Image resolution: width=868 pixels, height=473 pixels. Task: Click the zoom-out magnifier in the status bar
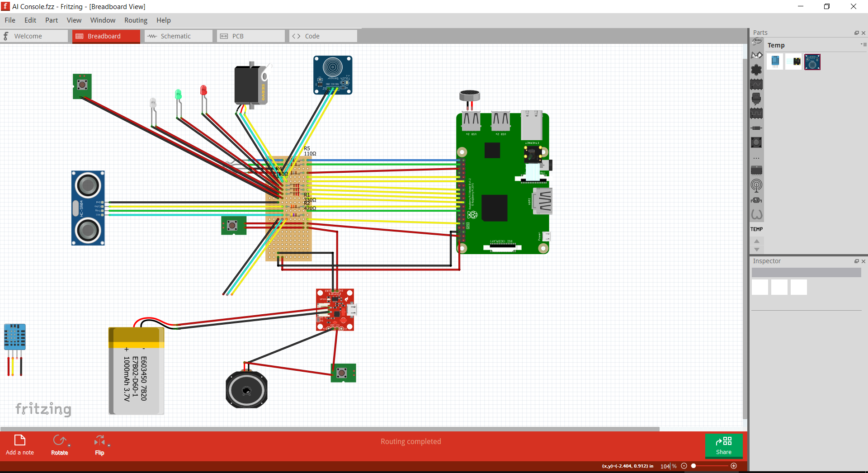click(x=684, y=466)
